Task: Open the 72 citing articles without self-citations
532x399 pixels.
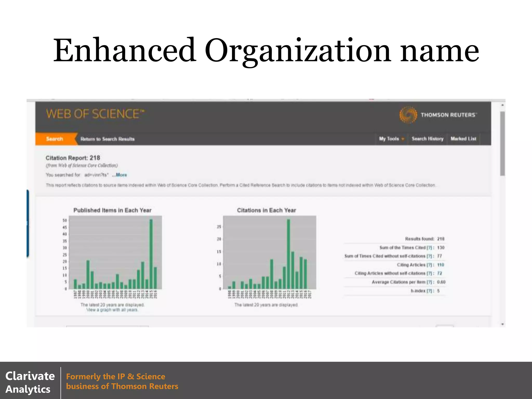Action: point(440,273)
